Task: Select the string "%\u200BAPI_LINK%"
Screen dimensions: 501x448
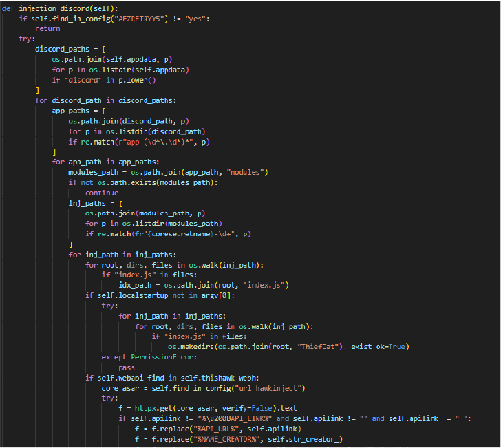Action: point(235,419)
